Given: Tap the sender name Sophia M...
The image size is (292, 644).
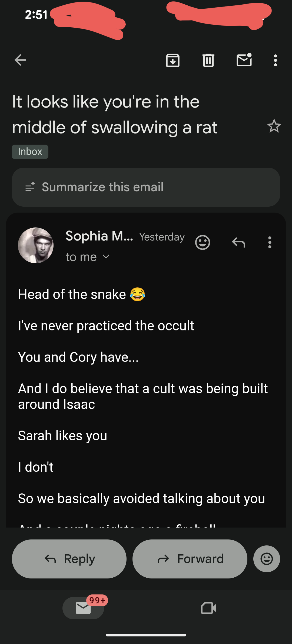Looking at the screenshot, I should click(x=99, y=236).
